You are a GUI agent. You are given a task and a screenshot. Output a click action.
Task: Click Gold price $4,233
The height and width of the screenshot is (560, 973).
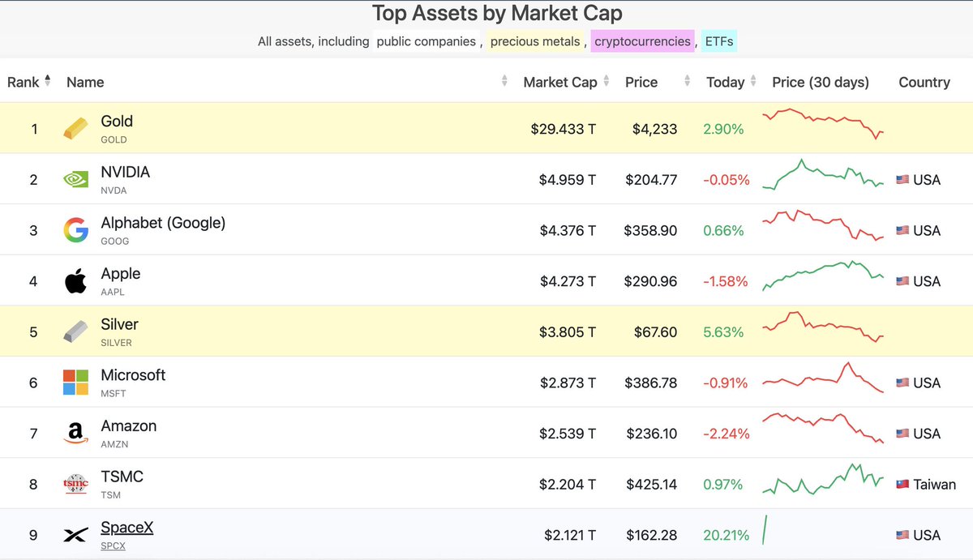(655, 129)
